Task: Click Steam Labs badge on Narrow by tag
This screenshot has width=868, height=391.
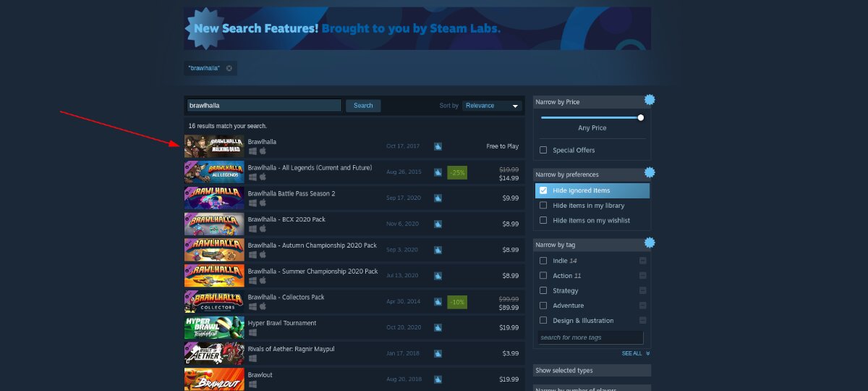Action: 649,243
